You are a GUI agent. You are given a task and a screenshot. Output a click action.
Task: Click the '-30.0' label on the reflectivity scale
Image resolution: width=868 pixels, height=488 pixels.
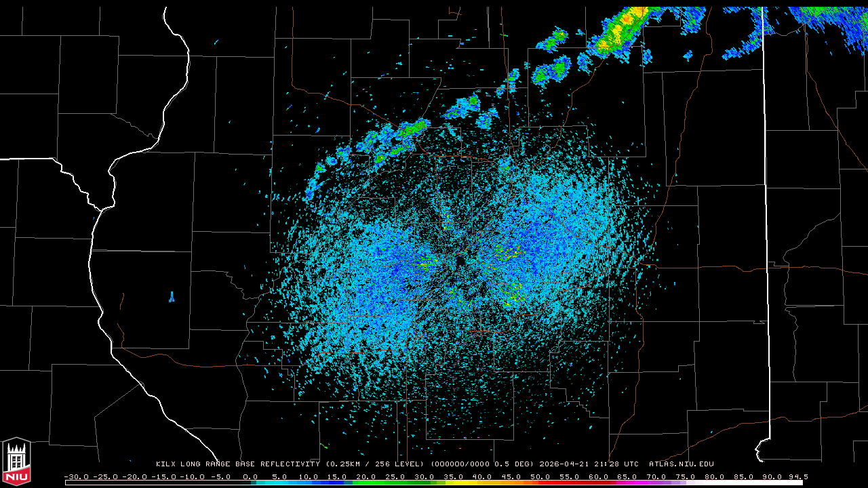(x=76, y=476)
